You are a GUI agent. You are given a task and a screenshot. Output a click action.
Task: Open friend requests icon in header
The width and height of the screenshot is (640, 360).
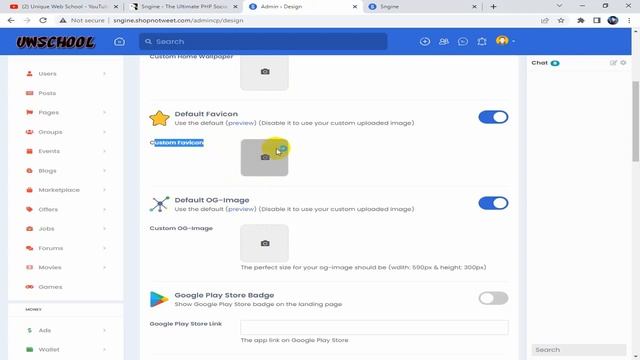[x=444, y=42]
